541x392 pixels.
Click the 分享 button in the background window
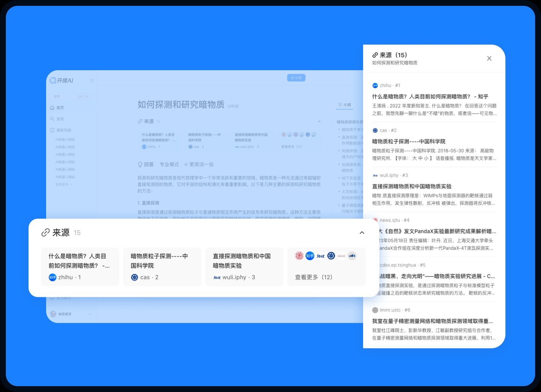(x=296, y=78)
